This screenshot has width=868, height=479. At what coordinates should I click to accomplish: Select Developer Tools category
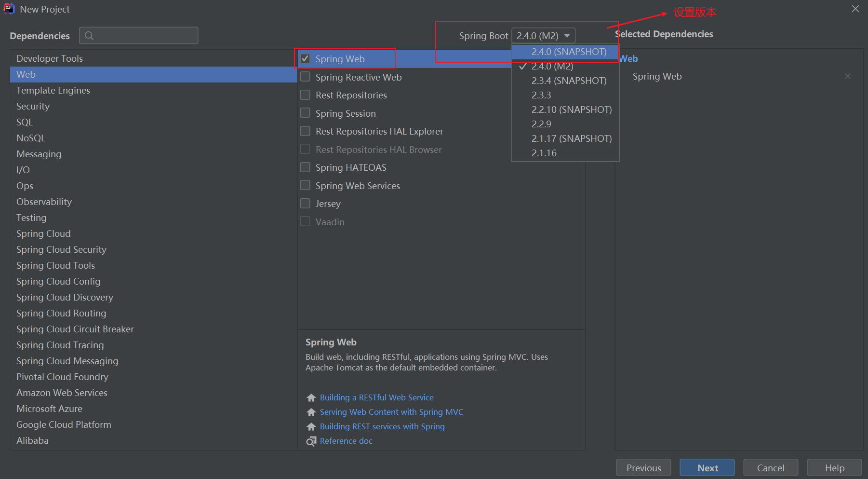[153, 58]
